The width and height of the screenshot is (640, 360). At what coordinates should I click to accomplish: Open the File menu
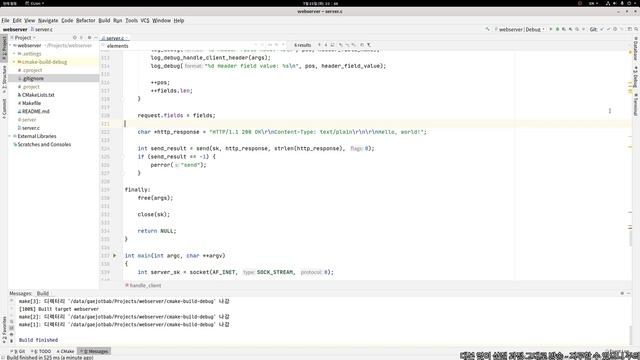[5, 20]
